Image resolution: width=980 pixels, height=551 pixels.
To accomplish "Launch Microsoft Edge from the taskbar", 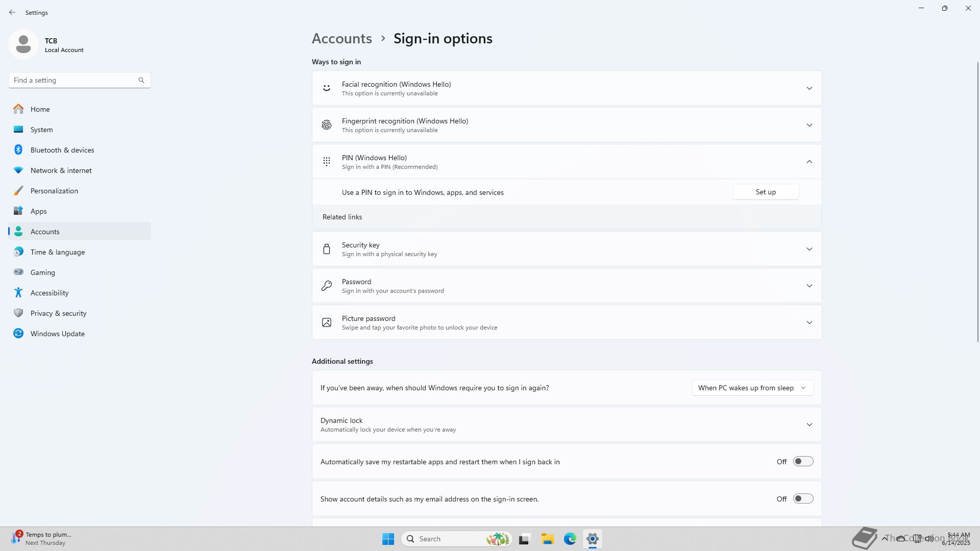I will point(570,539).
